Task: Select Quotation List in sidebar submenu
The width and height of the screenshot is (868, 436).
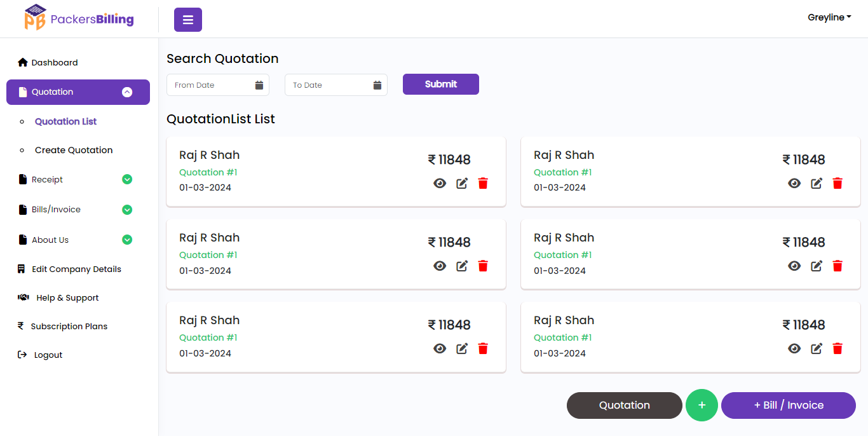Action: point(65,121)
